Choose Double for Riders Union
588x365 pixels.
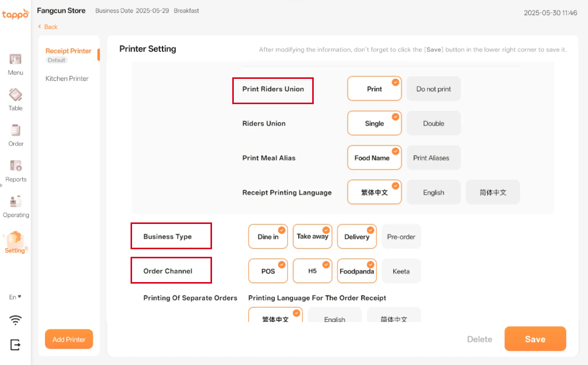coord(433,123)
